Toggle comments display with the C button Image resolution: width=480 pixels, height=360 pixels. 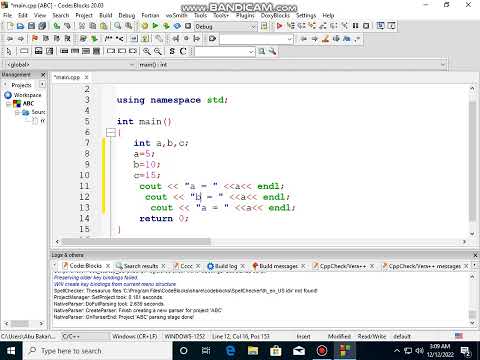click(x=183, y=51)
